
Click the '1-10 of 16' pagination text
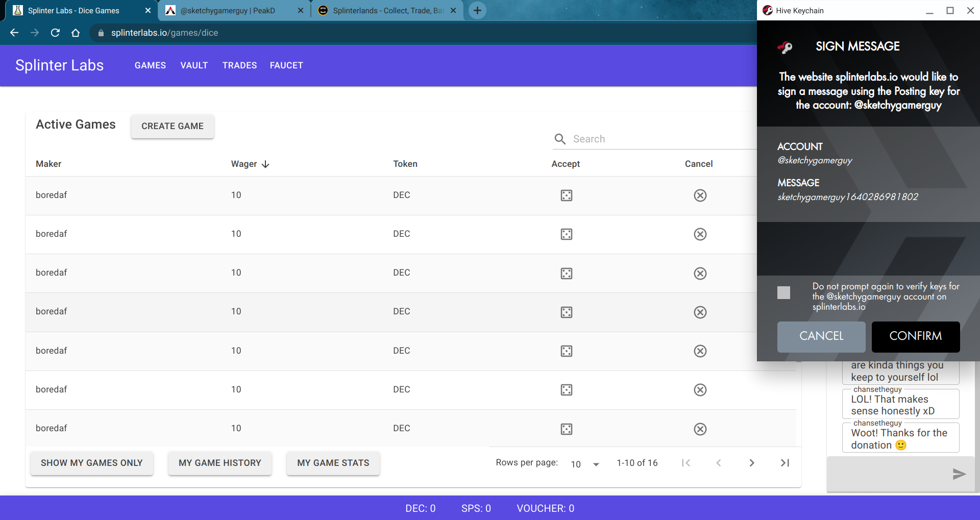click(637, 463)
